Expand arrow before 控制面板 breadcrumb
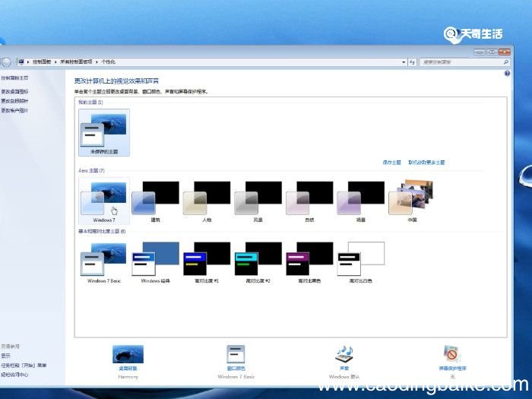This screenshot has width=532, height=399. point(28,62)
